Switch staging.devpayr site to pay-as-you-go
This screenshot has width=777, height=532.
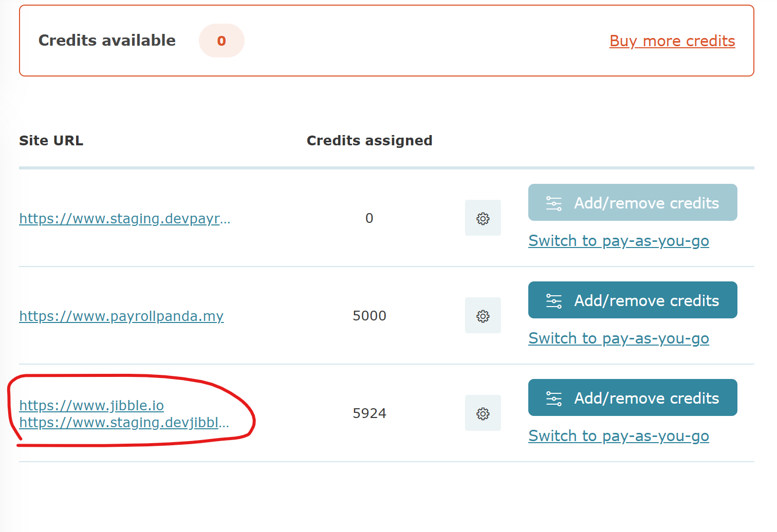tap(619, 241)
